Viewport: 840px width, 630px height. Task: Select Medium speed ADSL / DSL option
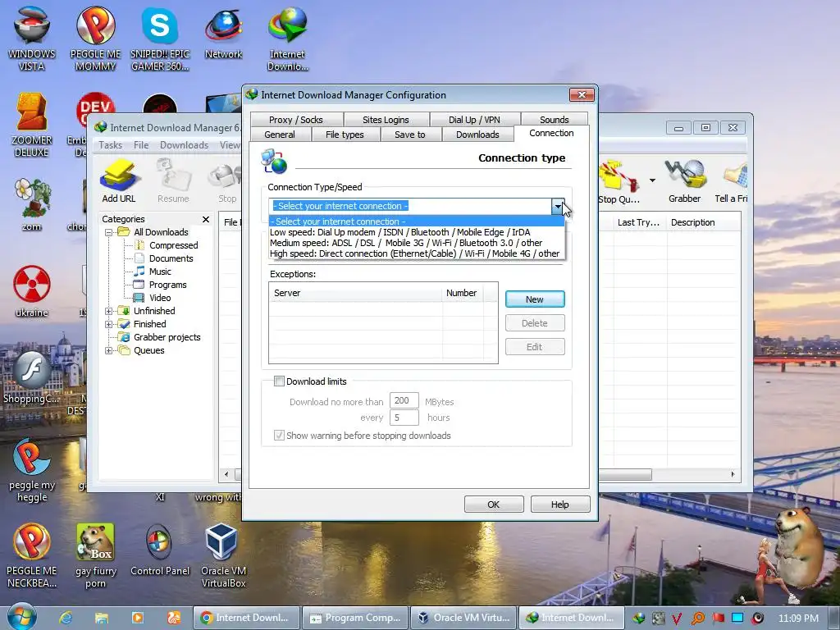point(416,243)
